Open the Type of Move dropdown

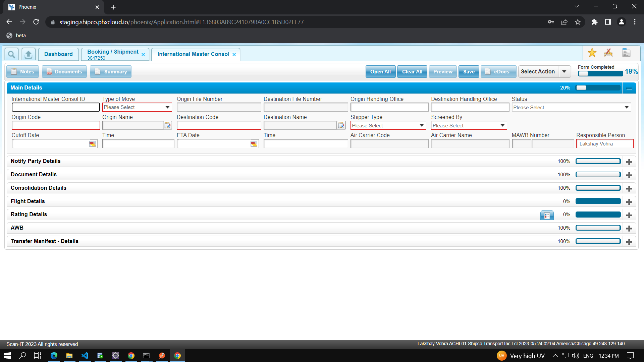tap(167, 107)
